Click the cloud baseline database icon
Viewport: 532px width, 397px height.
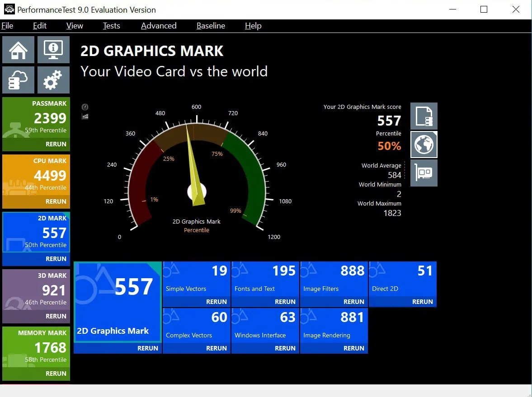click(18, 80)
